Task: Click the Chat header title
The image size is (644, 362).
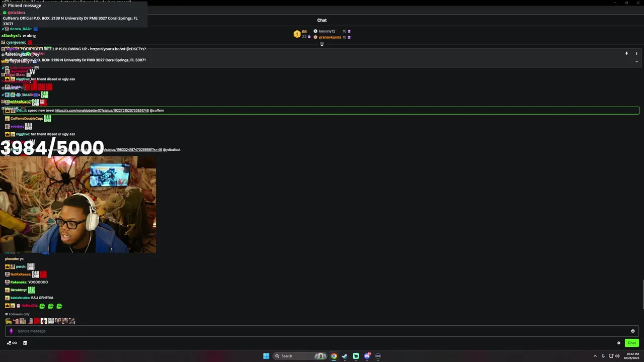Action: pos(322,20)
